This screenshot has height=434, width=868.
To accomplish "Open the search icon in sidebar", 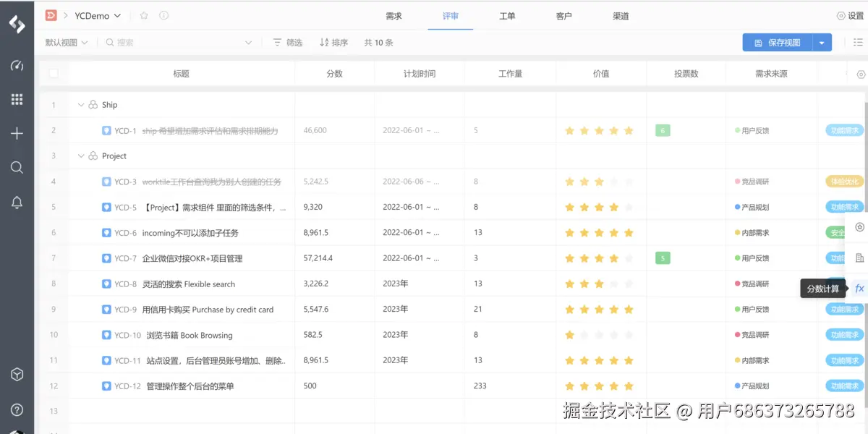I will pyautogui.click(x=17, y=168).
